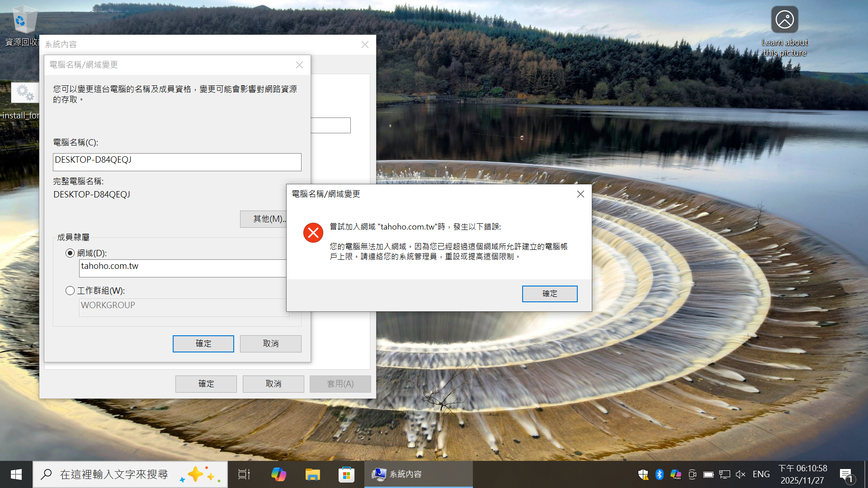Click 其他(M) button
The height and width of the screenshot is (488, 868).
[x=264, y=219]
